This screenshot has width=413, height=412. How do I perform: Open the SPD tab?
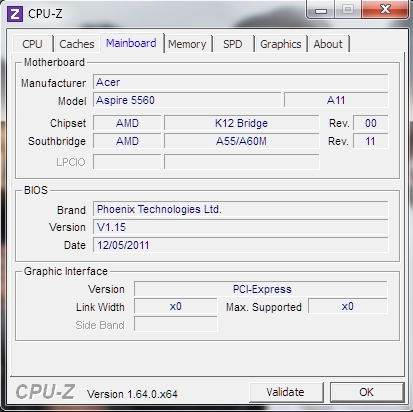tap(233, 44)
